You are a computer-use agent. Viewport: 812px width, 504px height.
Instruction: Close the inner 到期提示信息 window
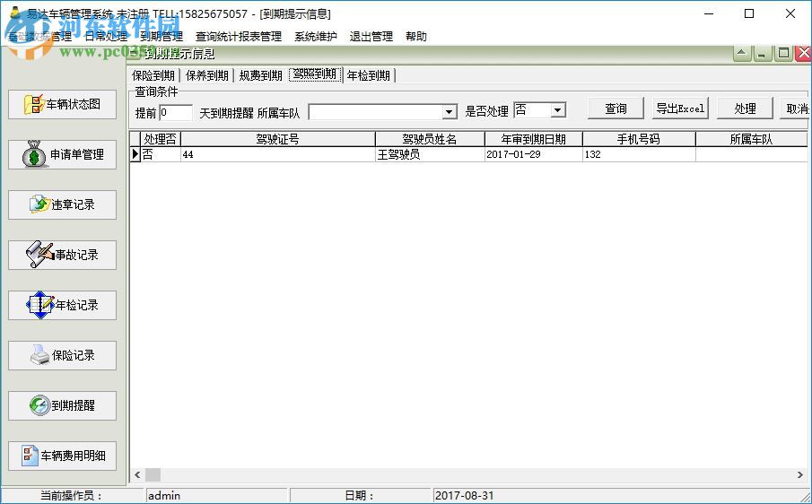point(804,53)
